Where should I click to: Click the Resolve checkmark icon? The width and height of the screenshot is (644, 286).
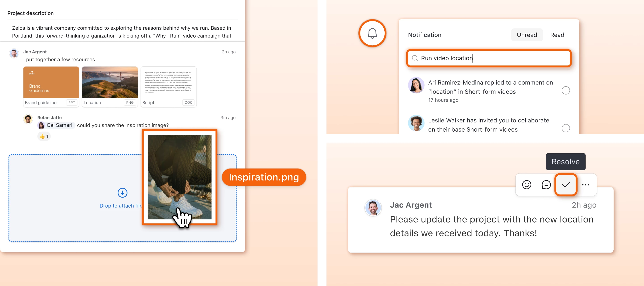click(x=566, y=185)
